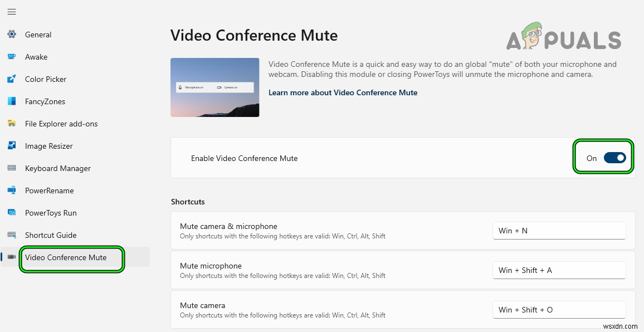The width and height of the screenshot is (644, 332).
Task: Click the Keyboard Manager icon
Action: point(12,168)
